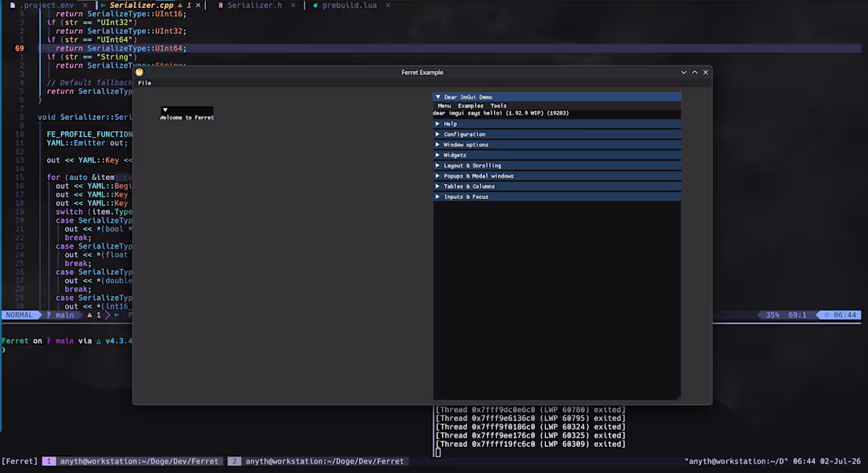The image size is (868, 473).
Task: Open the Tools menu in ImGui Demo
Action: (x=498, y=106)
